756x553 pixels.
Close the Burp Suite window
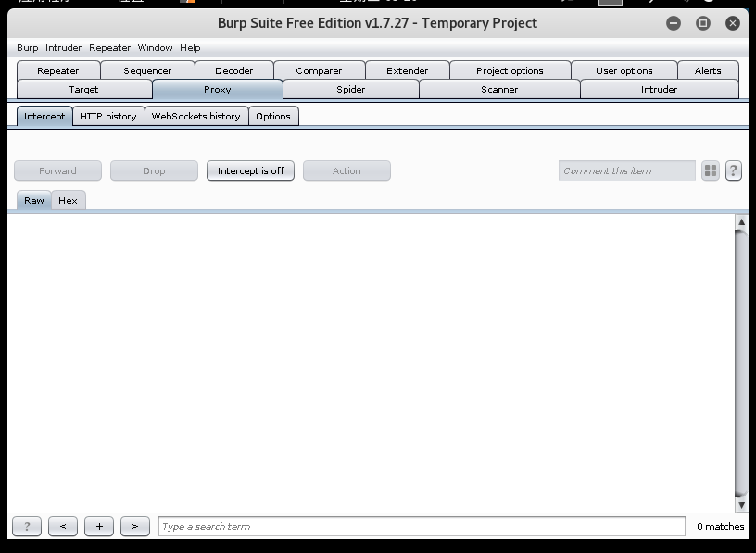tap(733, 23)
